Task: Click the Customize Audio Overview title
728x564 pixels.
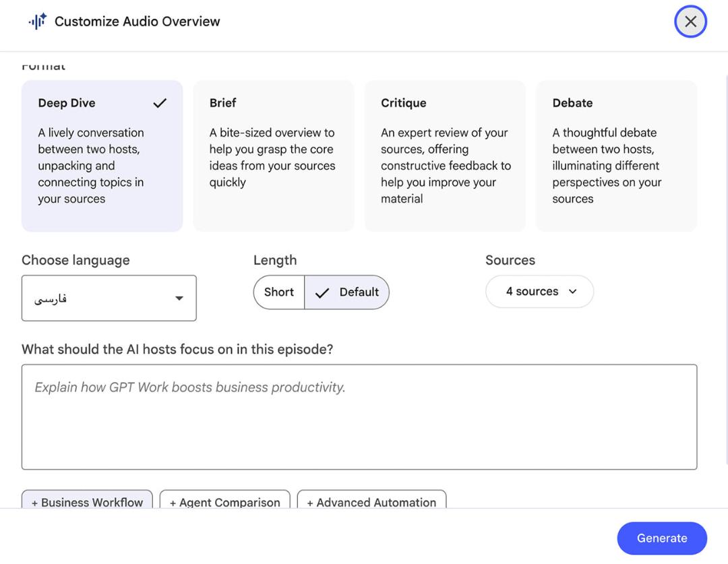Action: pyautogui.click(x=138, y=22)
